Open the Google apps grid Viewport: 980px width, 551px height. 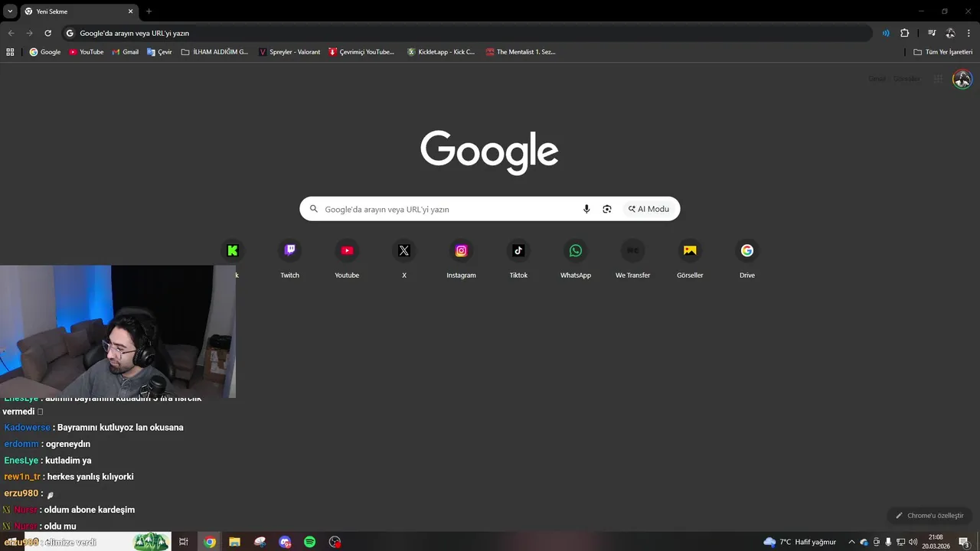938,79
